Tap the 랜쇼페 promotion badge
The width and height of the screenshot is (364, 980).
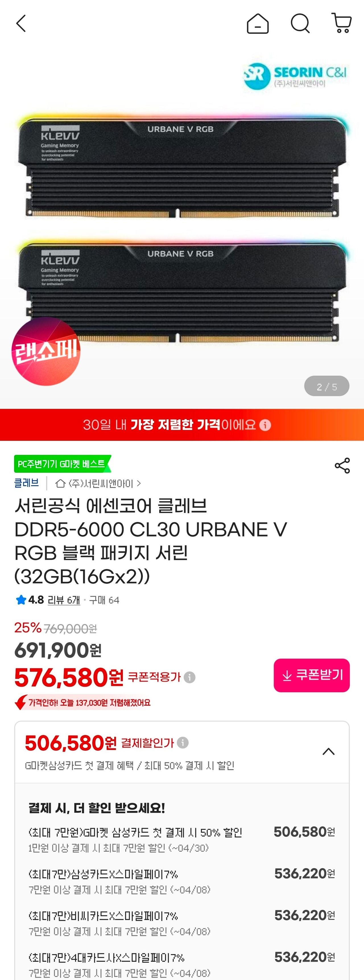(46, 351)
